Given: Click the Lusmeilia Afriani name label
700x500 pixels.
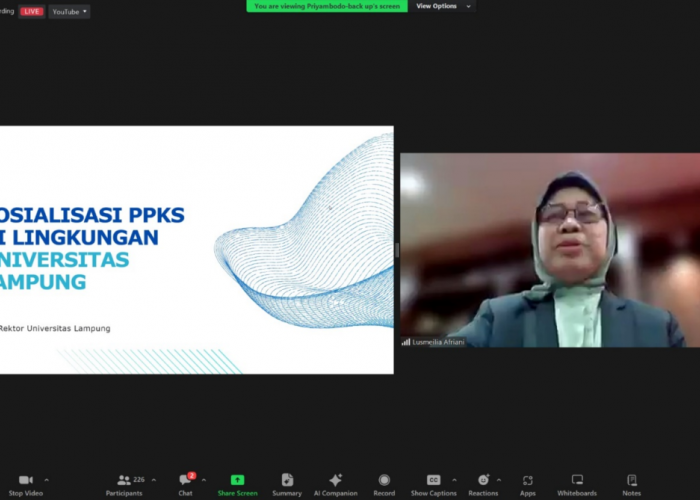Looking at the screenshot, I should click(438, 342).
